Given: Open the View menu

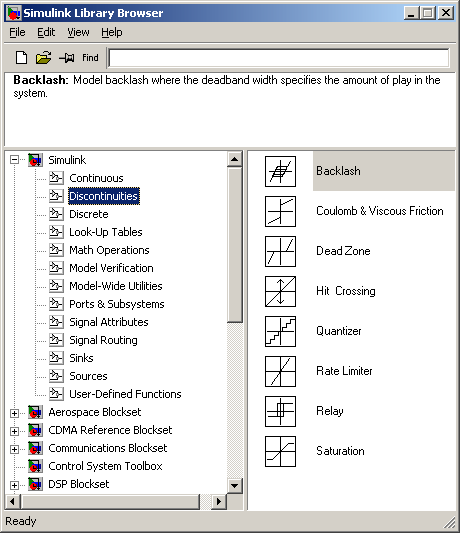Looking at the screenshot, I should pos(78,32).
